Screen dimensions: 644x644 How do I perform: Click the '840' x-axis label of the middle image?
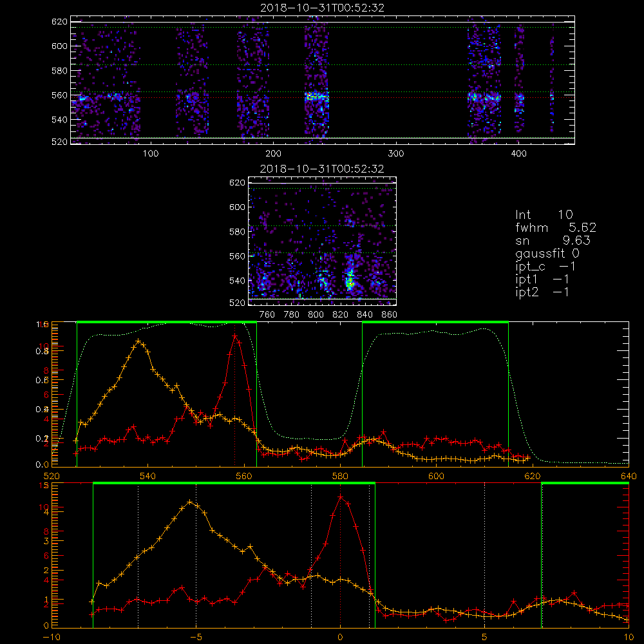pyautogui.click(x=365, y=315)
